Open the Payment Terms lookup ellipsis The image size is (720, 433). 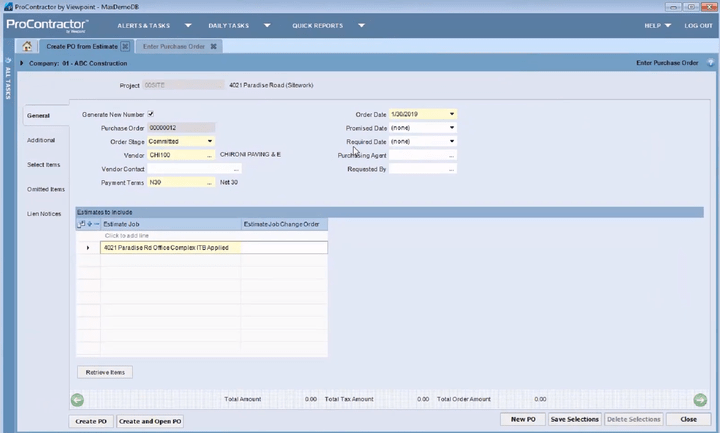[x=209, y=183]
